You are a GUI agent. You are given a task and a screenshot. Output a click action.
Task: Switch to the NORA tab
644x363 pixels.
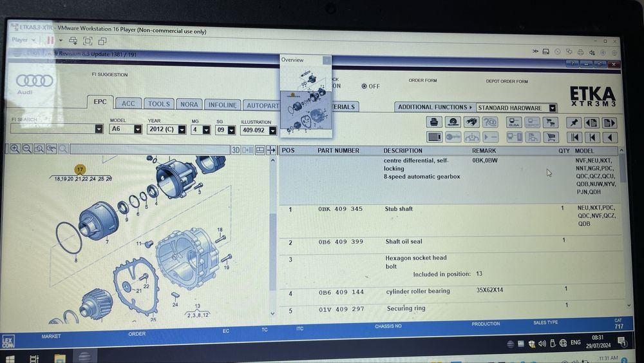(x=189, y=104)
